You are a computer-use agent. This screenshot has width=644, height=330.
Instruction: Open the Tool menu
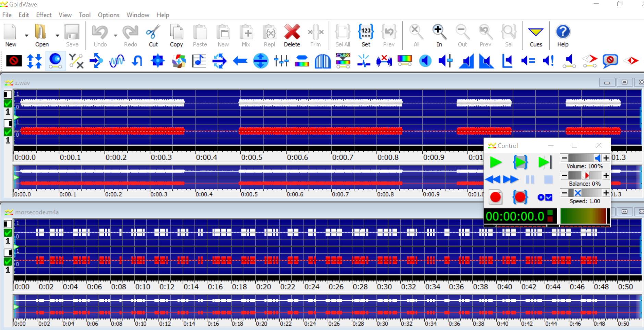coord(85,15)
